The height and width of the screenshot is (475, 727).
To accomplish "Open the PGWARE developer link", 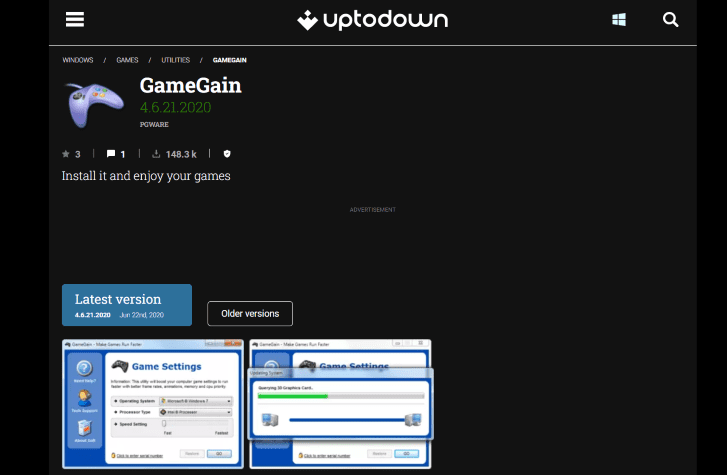I will tap(154, 124).
